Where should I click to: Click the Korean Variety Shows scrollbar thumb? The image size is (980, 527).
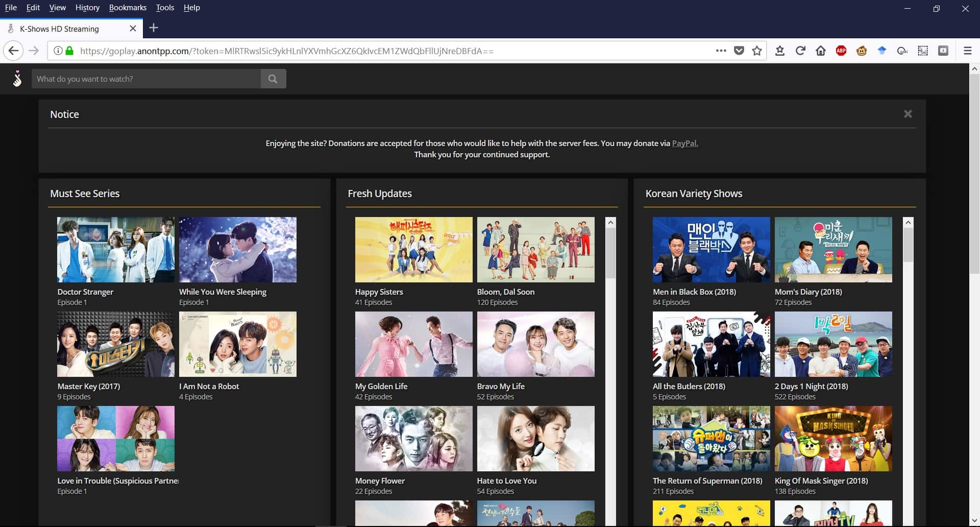pos(908,245)
